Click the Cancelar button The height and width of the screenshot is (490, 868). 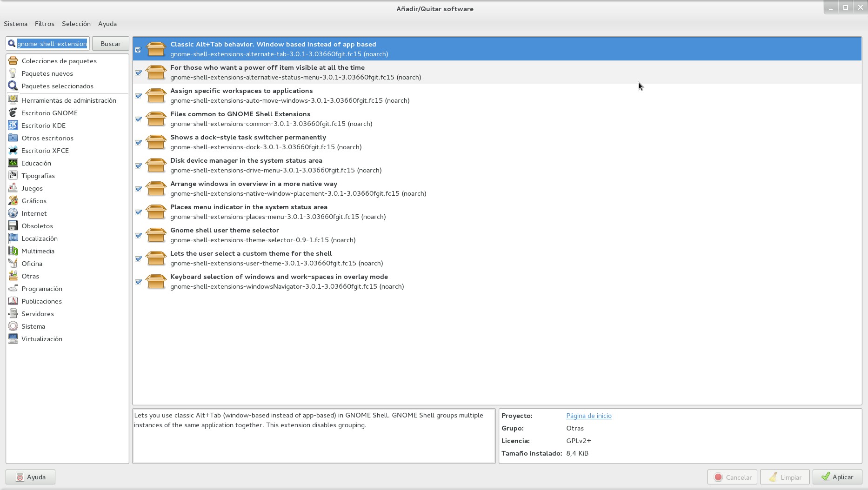pyautogui.click(x=733, y=477)
